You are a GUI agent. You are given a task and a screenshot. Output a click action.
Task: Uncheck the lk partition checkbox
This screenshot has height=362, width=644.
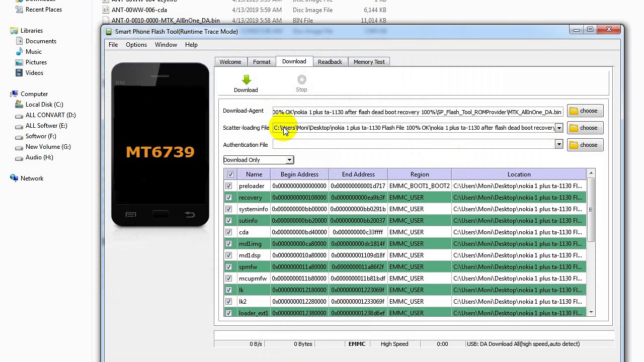[x=228, y=290]
